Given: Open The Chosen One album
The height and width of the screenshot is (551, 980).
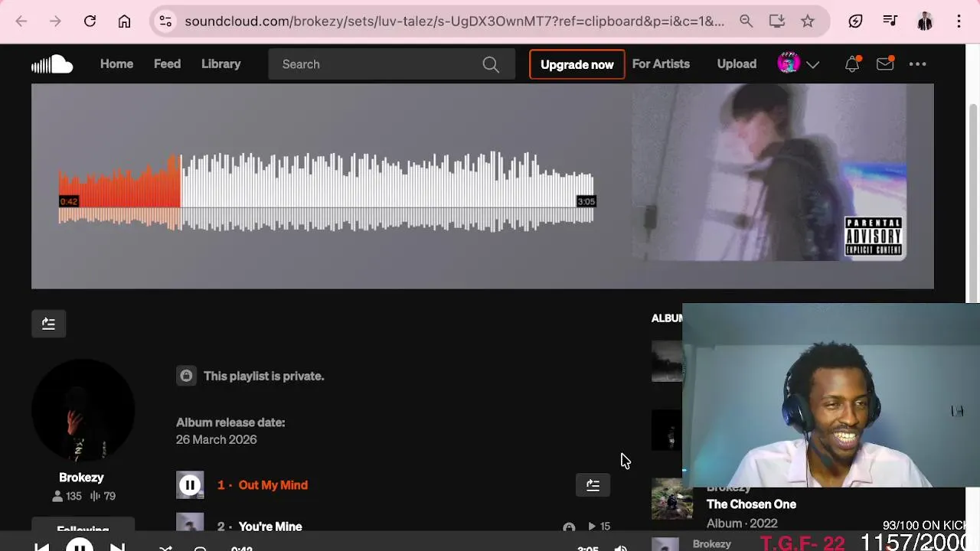Looking at the screenshot, I should point(751,504).
